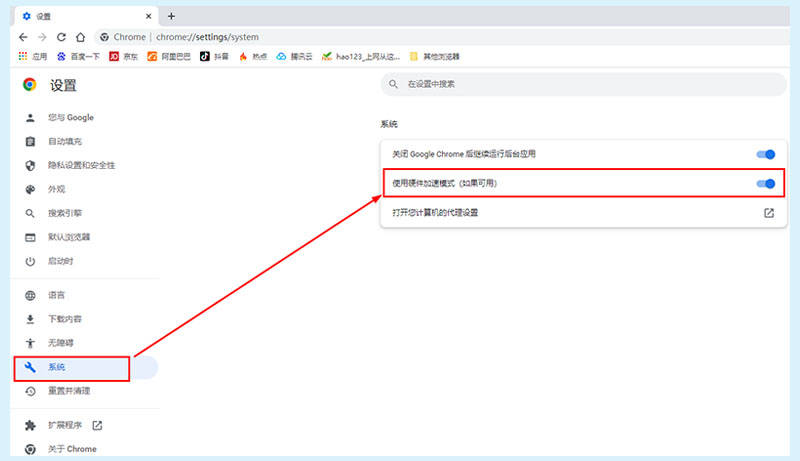Image resolution: width=800 pixels, height=461 pixels.
Task: Toggle 关闭 Google Chrome 后继续运行后台应用 switch
Action: pos(766,154)
